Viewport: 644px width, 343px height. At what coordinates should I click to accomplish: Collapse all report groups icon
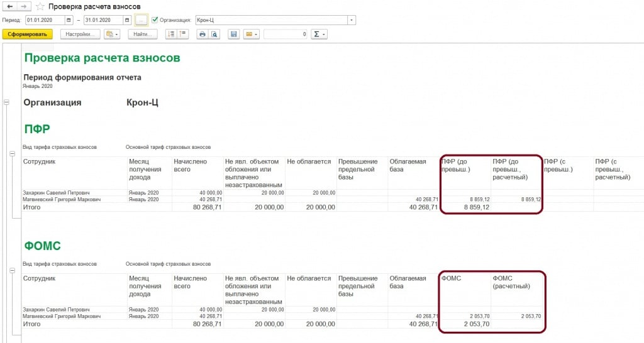coord(182,34)
